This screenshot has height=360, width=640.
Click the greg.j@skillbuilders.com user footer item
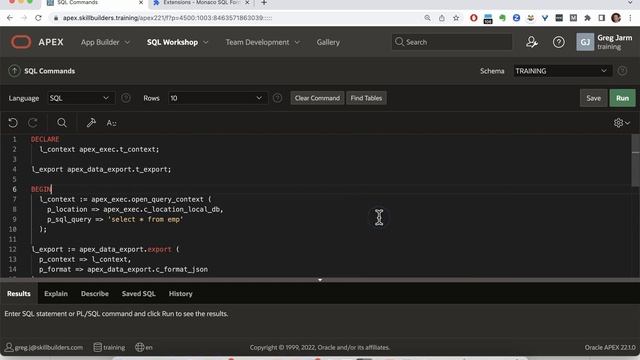coord(44,347)
